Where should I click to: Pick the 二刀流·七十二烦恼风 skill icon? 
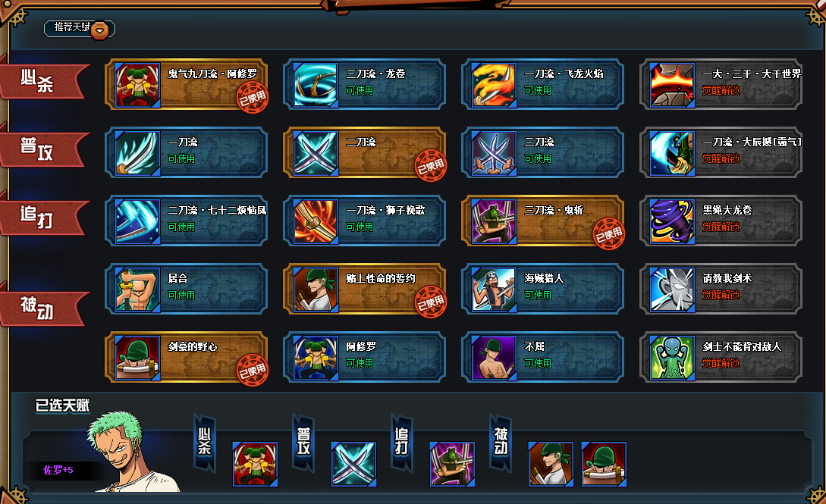click(137, 221)
